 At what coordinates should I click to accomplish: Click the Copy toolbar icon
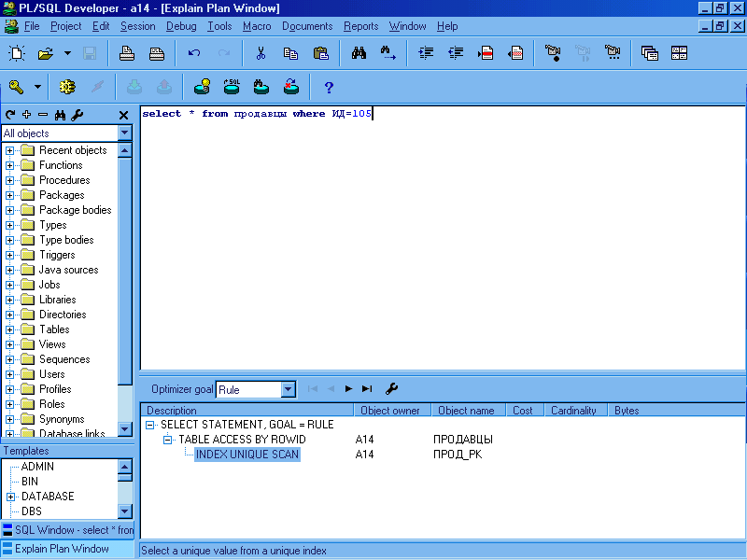click(x=290, y=53)
